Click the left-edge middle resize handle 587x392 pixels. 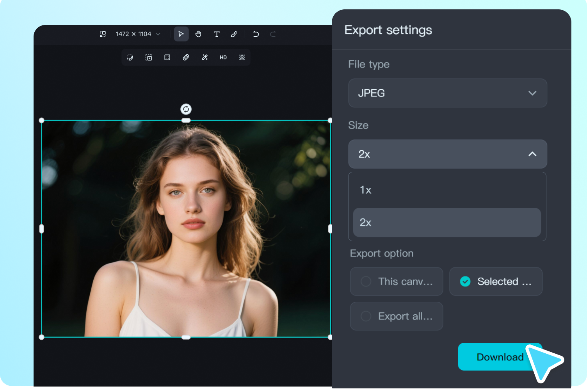42,229
